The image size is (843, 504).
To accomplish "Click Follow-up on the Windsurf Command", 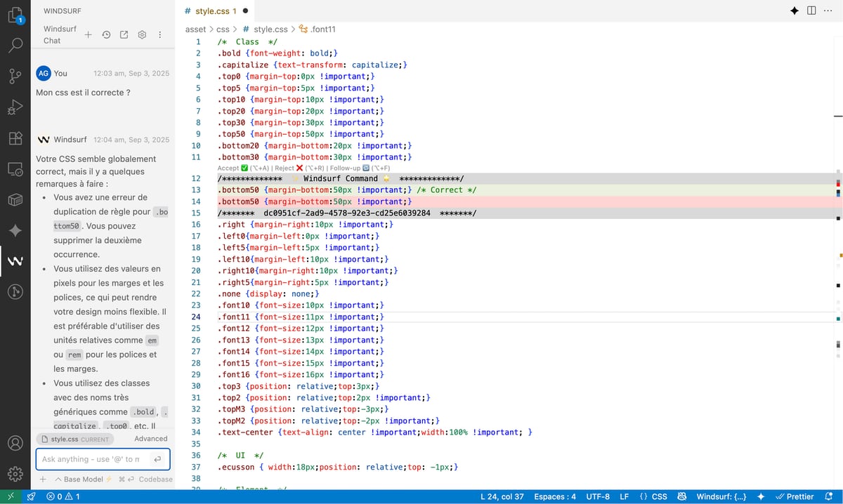I will [360, 168].
